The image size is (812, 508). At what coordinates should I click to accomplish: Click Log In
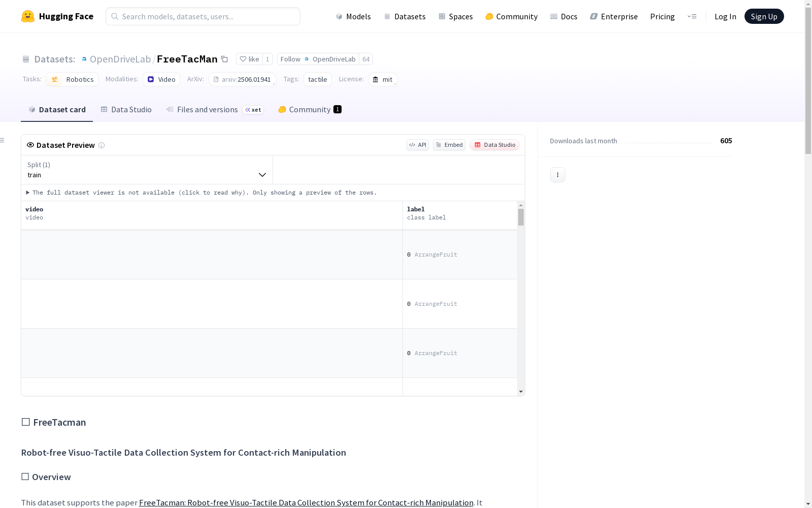(x=725, y=16)
